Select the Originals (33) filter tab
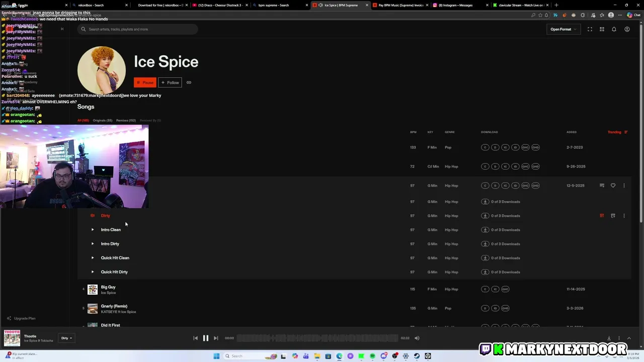Image resolution: width=644 pixels, height=362 pixels. point(102,121)
